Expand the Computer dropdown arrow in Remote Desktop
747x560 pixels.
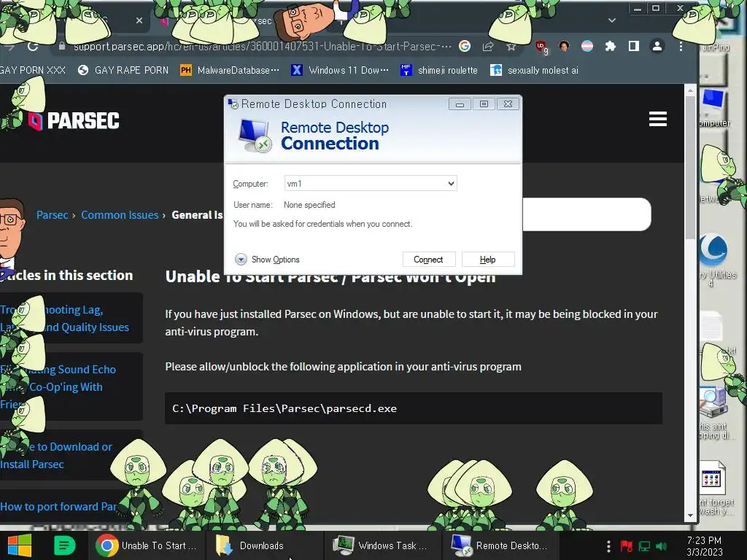[451, 183]
